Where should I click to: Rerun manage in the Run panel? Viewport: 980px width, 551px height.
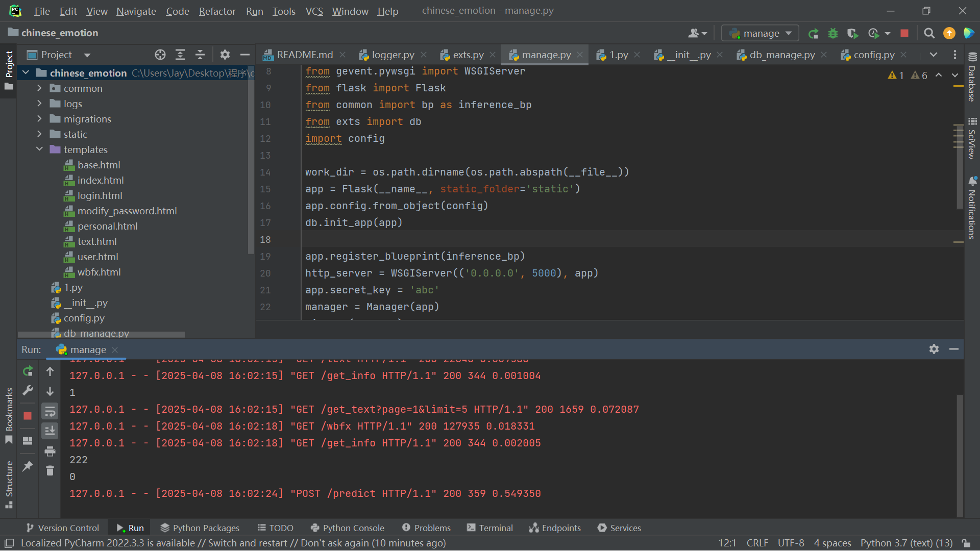[28, 371]
